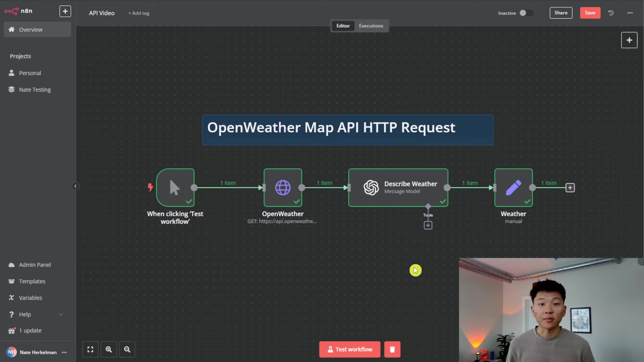644x362 pixels.
Task: Zoom out of the canvas
Action: pyautogui.click(x=127, y=350)
